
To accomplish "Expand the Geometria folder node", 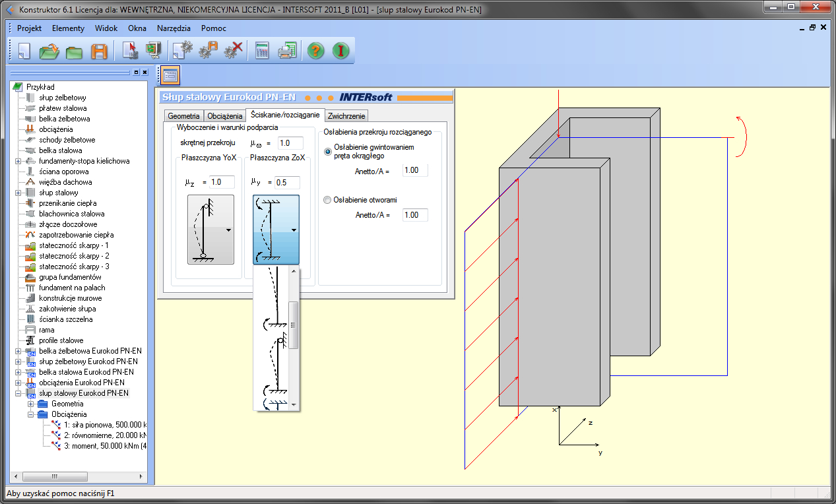I will coord(30,404).
